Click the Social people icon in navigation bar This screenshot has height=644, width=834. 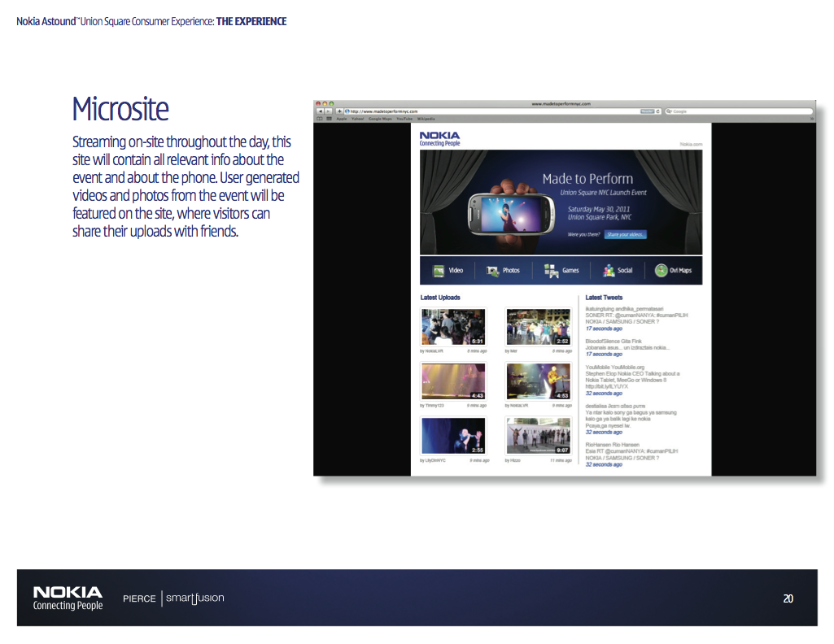coord(609,271)
